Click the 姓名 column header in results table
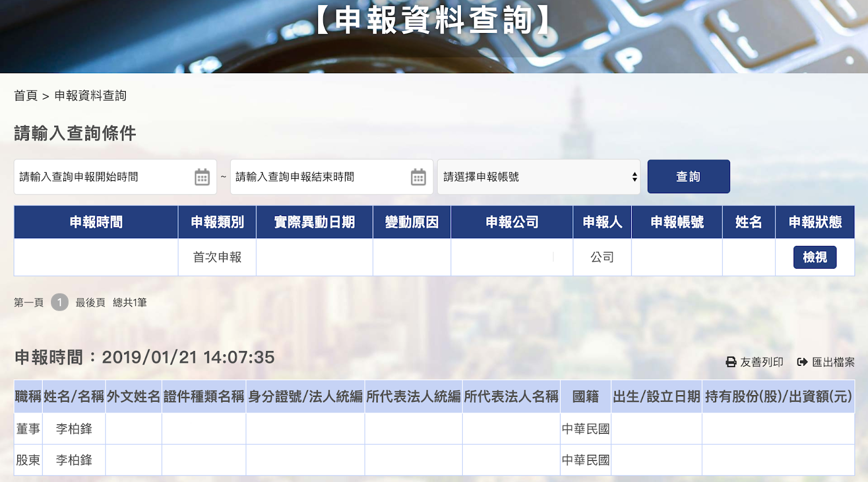Screen dimensions: 868x482 click(749, 222)
